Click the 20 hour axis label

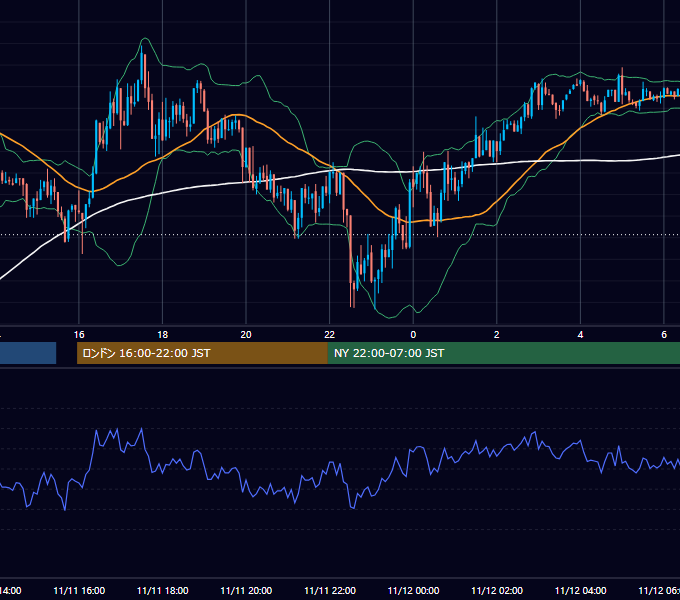click(x=246, y=335)
